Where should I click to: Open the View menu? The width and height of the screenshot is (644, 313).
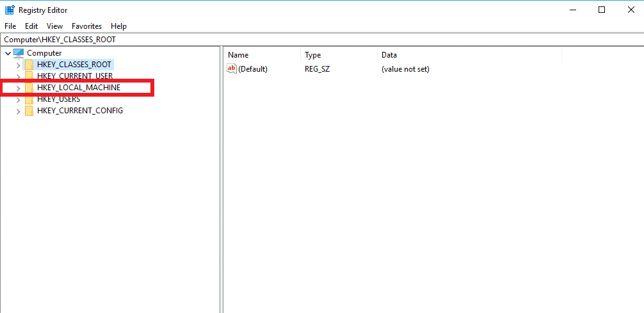[x=54, y=26]
